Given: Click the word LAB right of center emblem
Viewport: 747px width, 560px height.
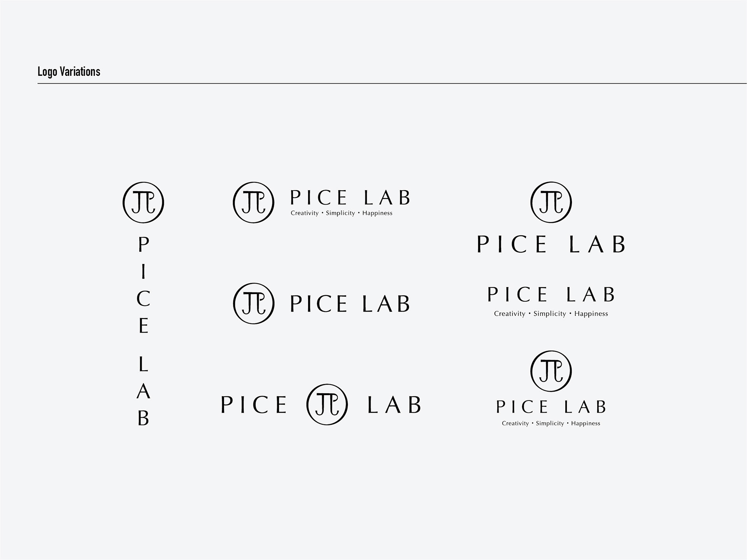Looking at the screenshot, I should tap(394, 405).
